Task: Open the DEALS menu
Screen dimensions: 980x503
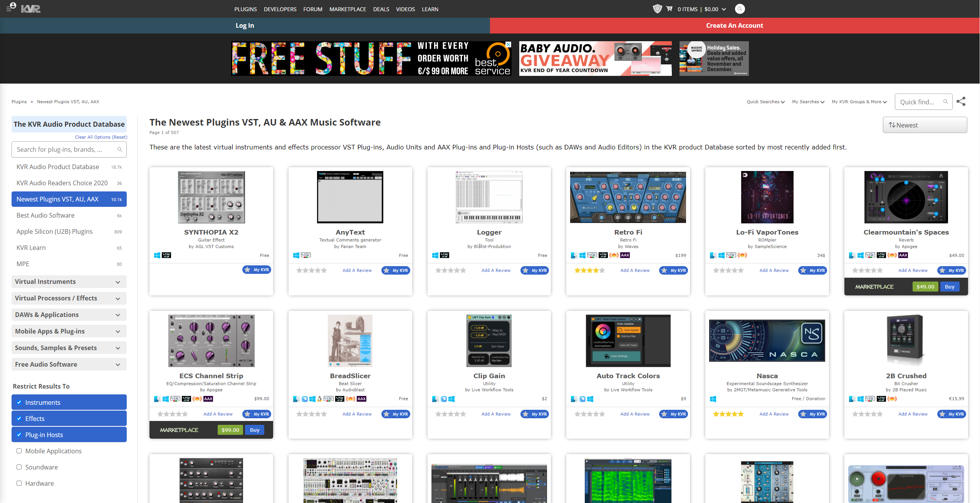Action: click(x=381, y=9)
